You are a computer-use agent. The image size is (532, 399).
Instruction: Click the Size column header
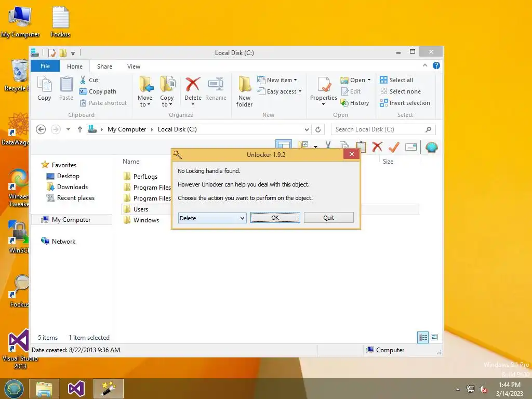[x=388, y=162]
